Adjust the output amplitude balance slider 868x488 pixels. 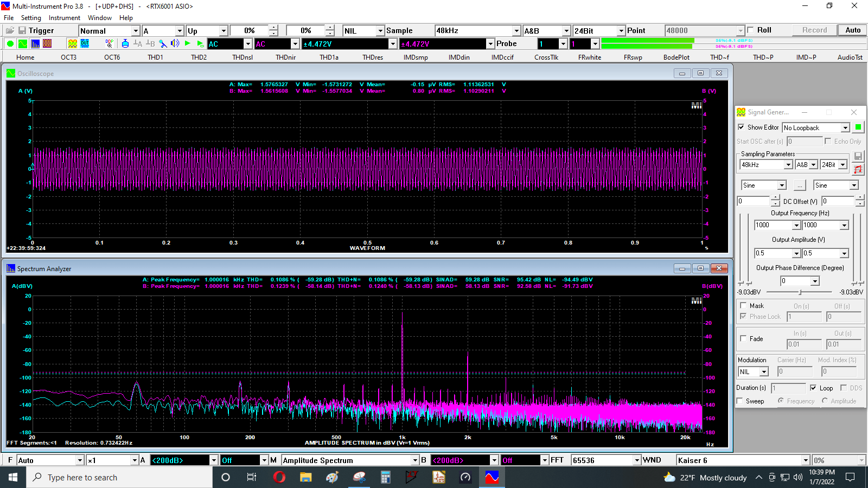click(801, 292)
